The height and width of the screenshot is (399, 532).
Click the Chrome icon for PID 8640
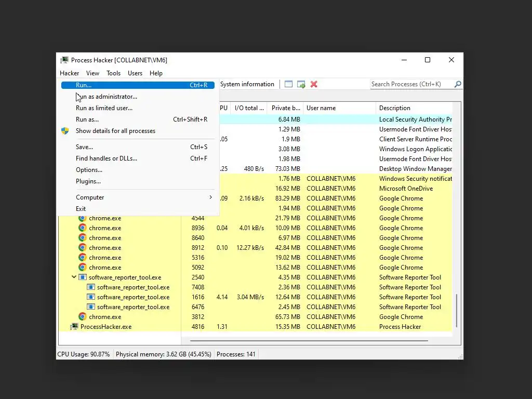83,238
